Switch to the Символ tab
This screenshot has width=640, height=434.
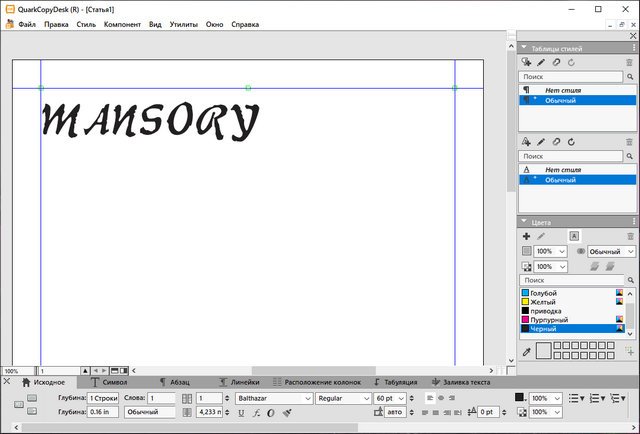tap(109, 382)
